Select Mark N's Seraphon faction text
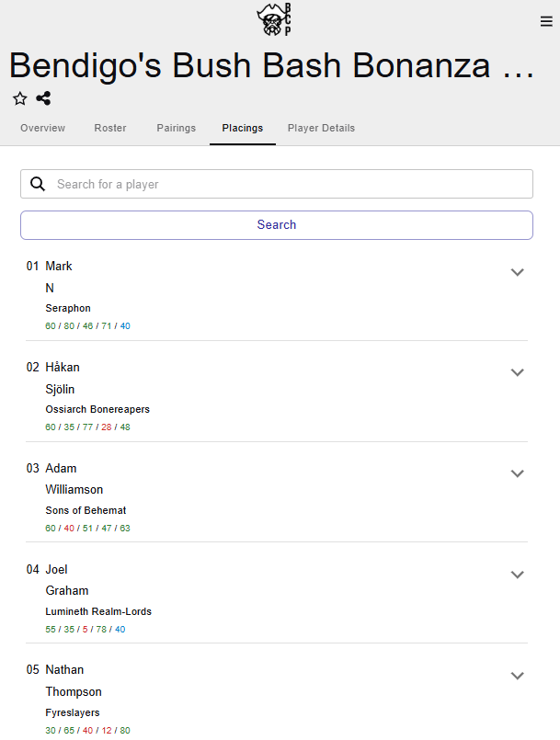This screenshot has height=740, width=560. tap(68, 308)
